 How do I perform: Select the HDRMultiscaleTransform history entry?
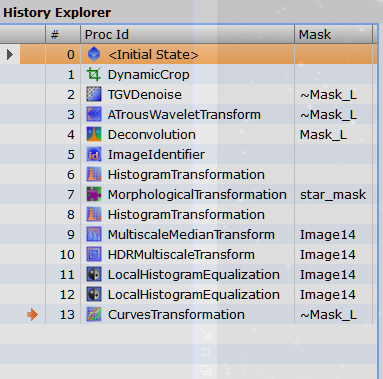pos(181,255)
